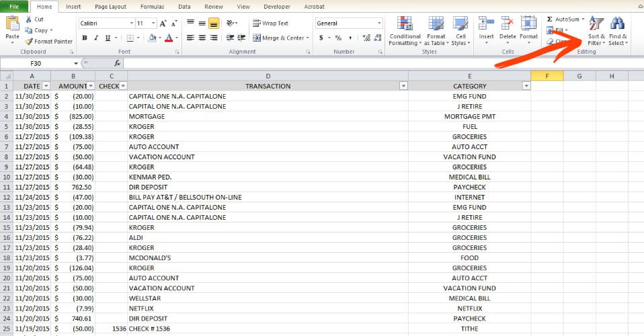Viewport: 644px width, 336px height.
Task: Insert cells using the Insert icon
Action: tap(486, 24)
